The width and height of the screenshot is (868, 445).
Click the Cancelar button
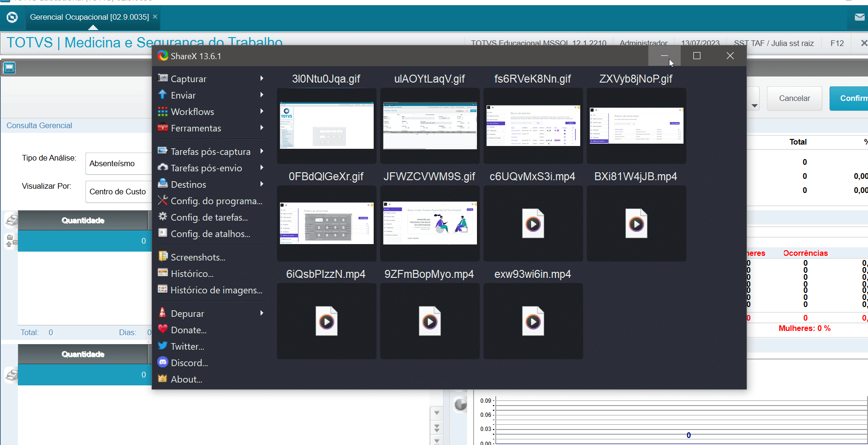point(794,99)
